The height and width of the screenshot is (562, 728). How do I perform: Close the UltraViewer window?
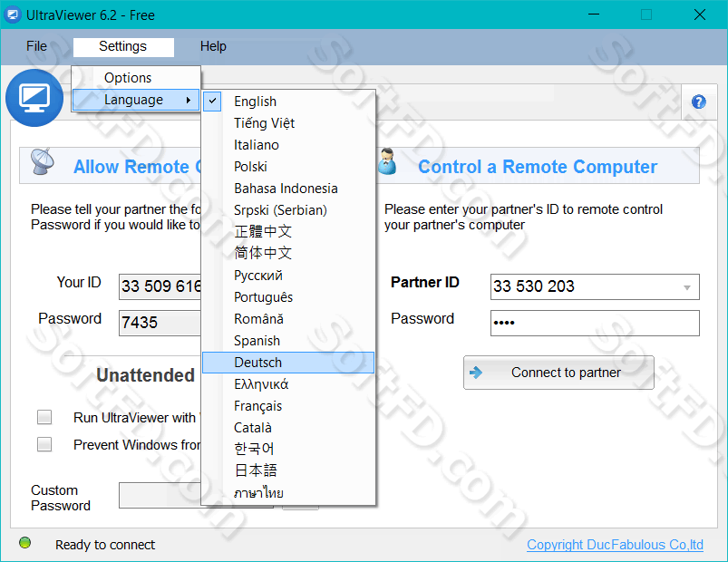700,15
